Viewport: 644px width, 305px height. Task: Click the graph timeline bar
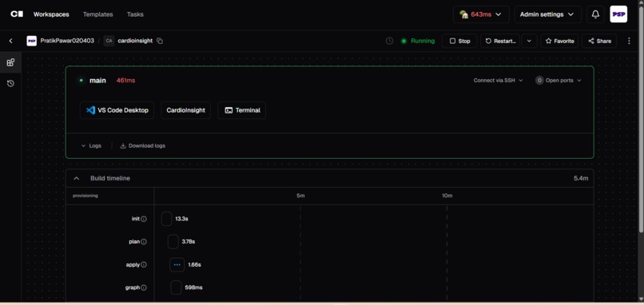(x=176, y=287)
